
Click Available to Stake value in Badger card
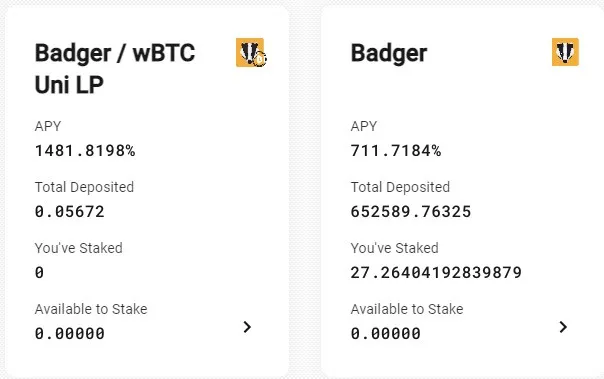[386, 333]
